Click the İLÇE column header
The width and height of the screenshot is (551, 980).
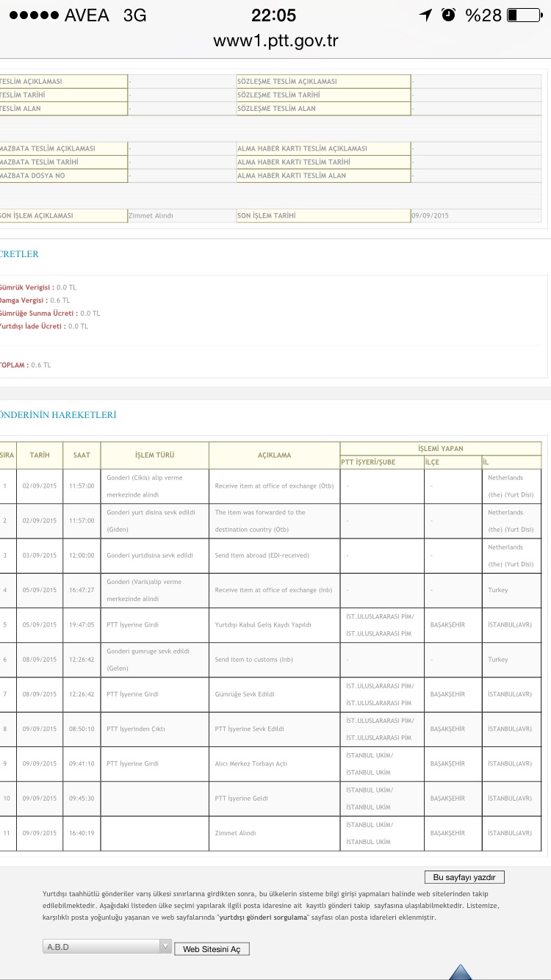click(453, 462)
